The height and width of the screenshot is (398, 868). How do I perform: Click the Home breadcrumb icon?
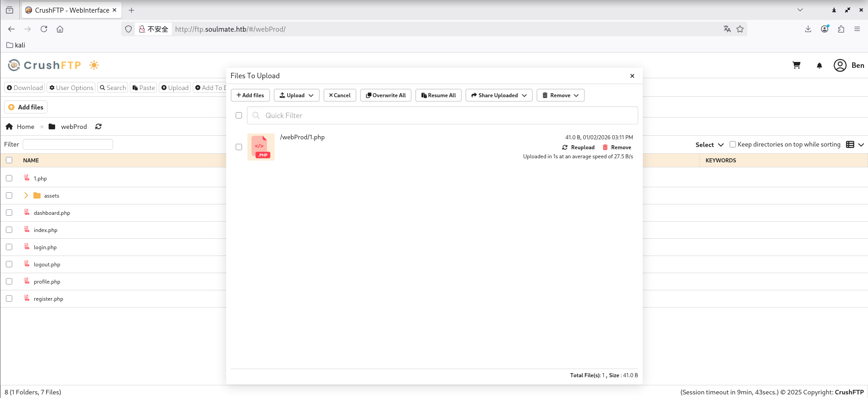pyautogui.click(x=9, y=127)
